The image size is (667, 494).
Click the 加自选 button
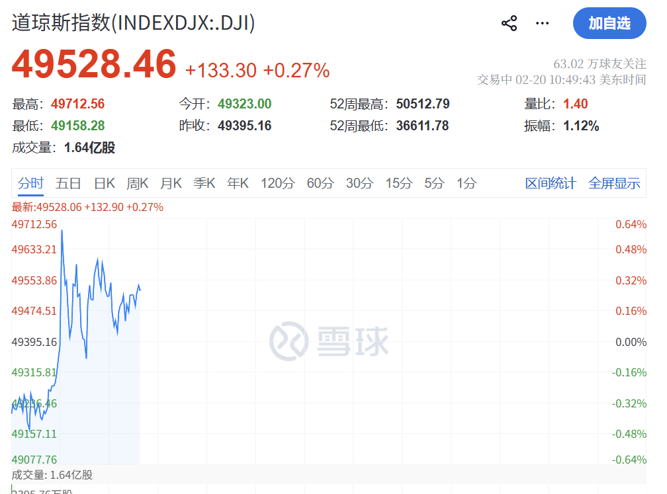click(609, 23)
